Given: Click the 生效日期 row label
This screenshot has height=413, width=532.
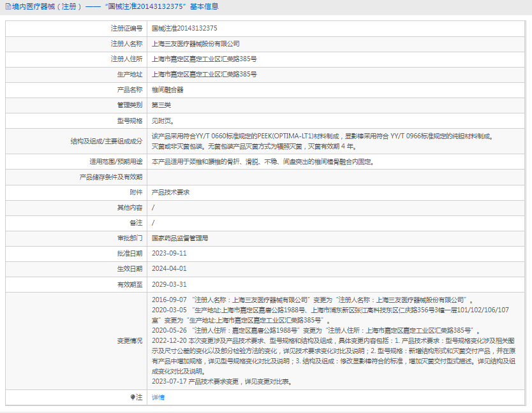Looking at the screenshot, I should (130, 268).
